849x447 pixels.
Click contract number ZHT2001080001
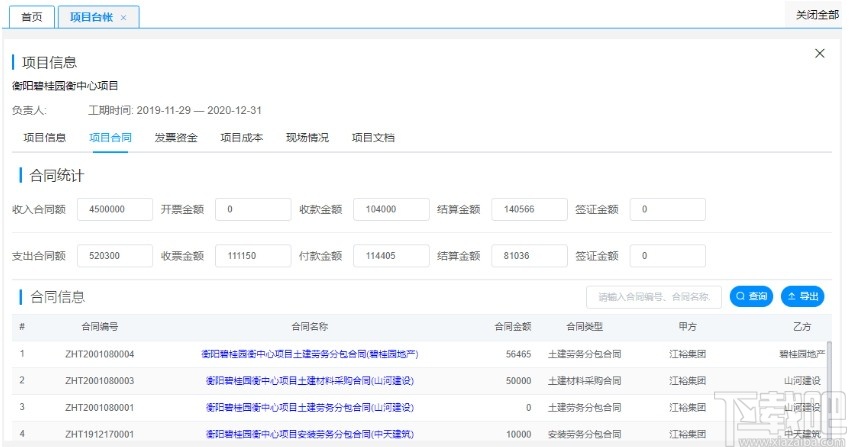(x=100, y=407)
